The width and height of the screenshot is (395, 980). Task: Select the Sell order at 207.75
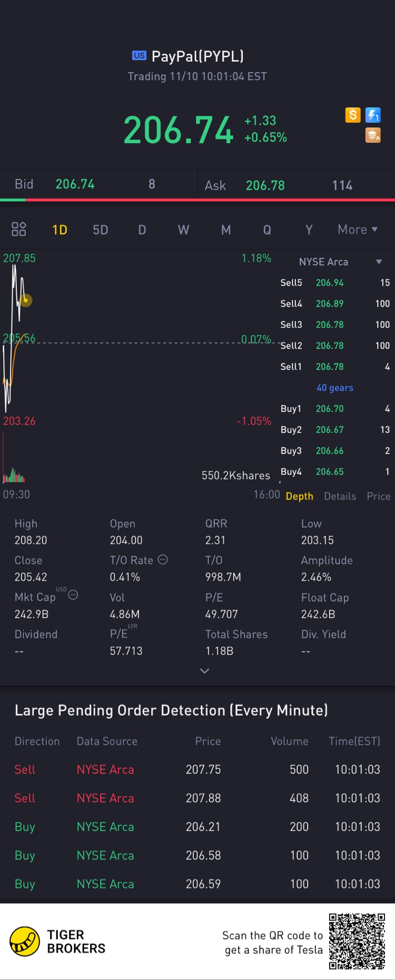(197, 770)
